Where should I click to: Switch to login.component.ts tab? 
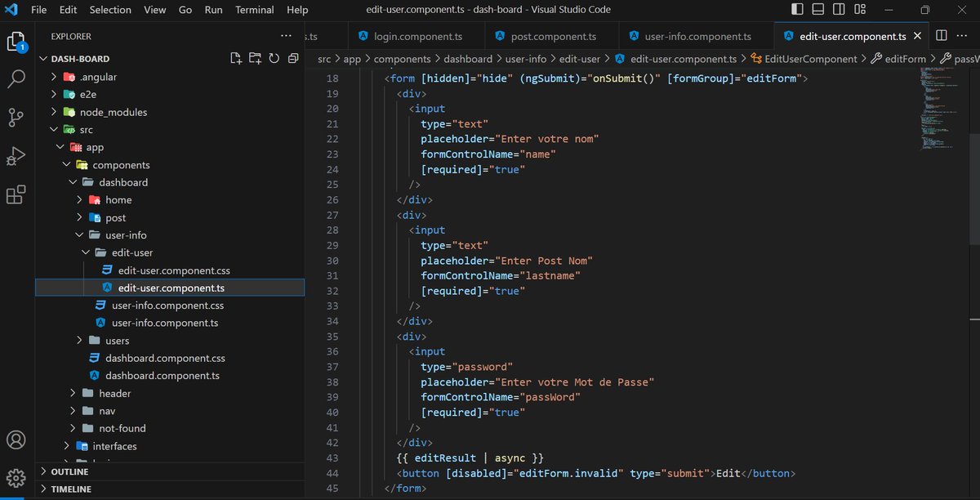[416, 36]
